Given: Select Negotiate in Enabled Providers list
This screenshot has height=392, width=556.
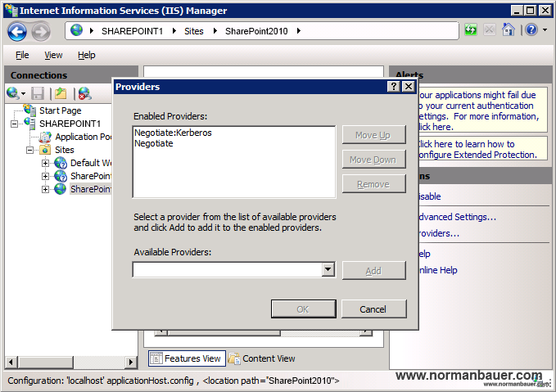Looking at the screenshot, I should click(x=154, y=143).
